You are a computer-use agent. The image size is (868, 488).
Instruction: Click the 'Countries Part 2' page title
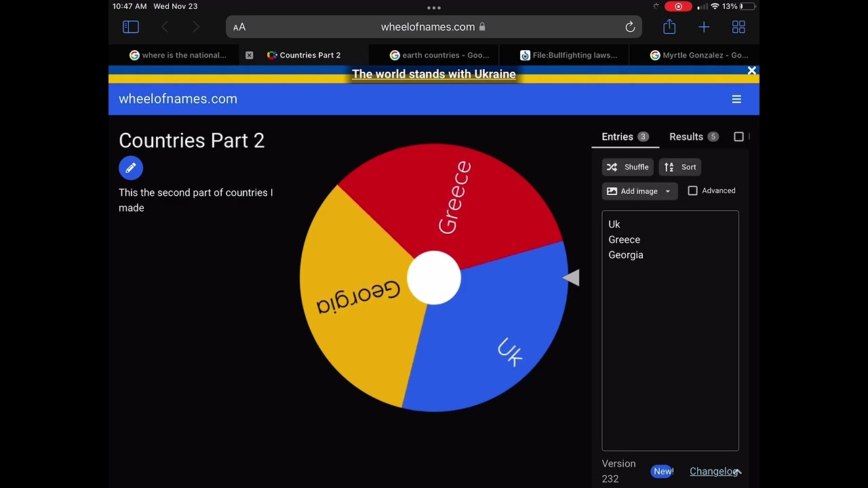192,140
